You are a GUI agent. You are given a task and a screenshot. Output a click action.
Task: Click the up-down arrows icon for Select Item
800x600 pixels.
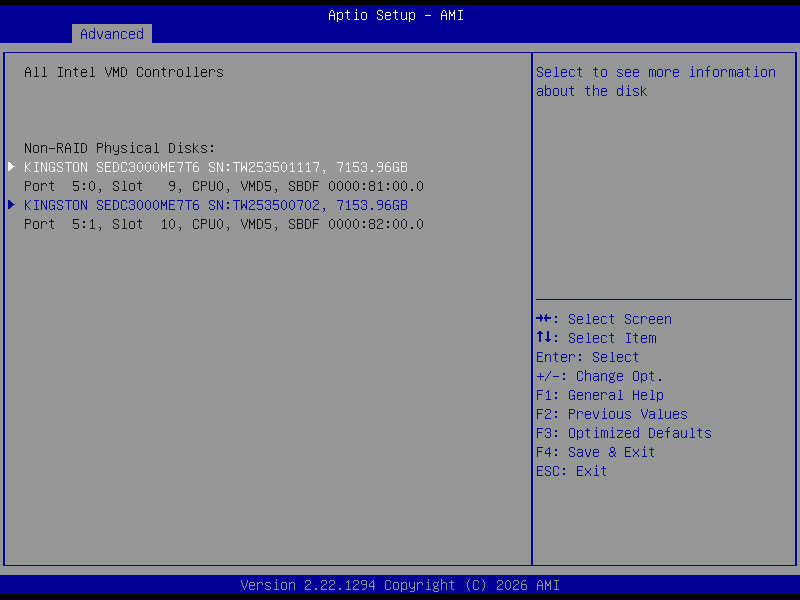(543, 337)
